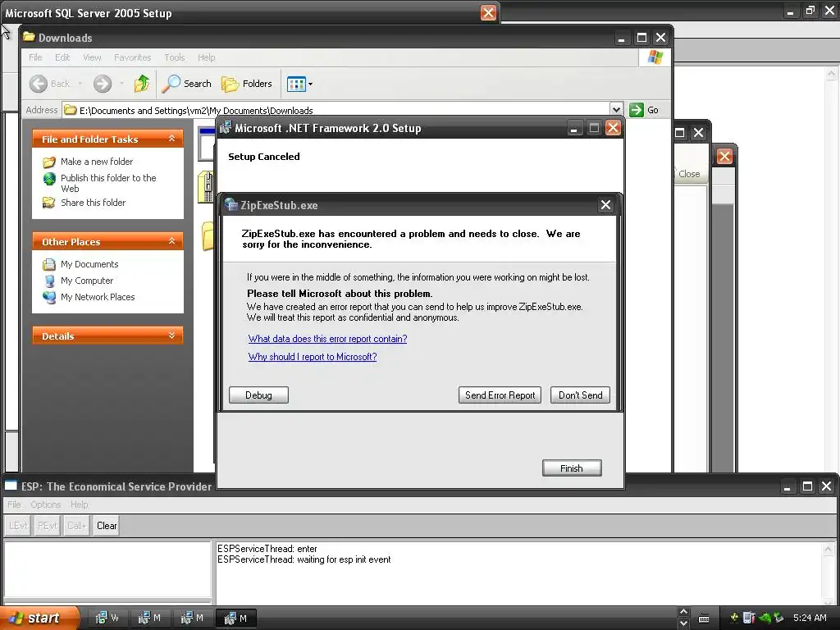The image size is (840, 630).
Task: Close the ZipExeStub.exe error dialog
Action: point(605,204)
